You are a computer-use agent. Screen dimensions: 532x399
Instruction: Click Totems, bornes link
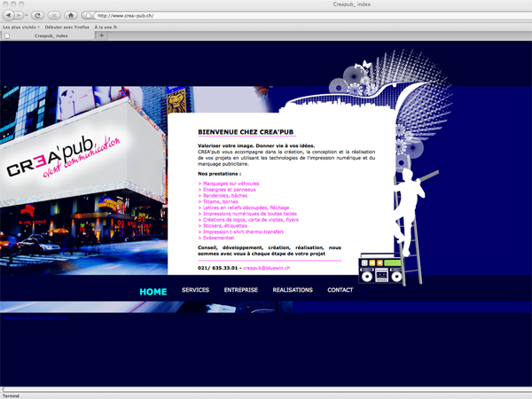coord(218,201)
